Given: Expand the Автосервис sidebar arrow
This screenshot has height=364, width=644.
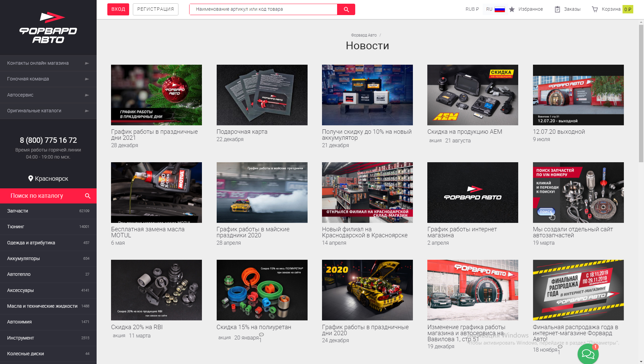Looking at the screenshot, I should pyautogui.click(x=87, y=95).
